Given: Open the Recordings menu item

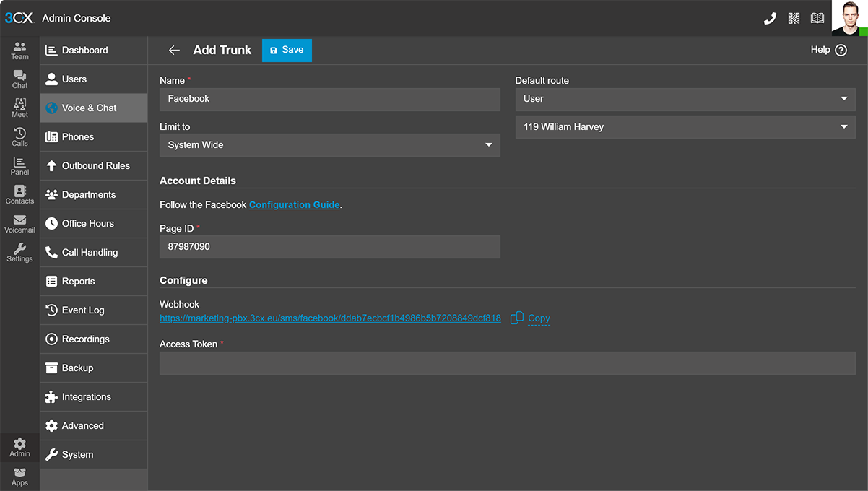Looking at the screenshot, I should coord(94,339).
